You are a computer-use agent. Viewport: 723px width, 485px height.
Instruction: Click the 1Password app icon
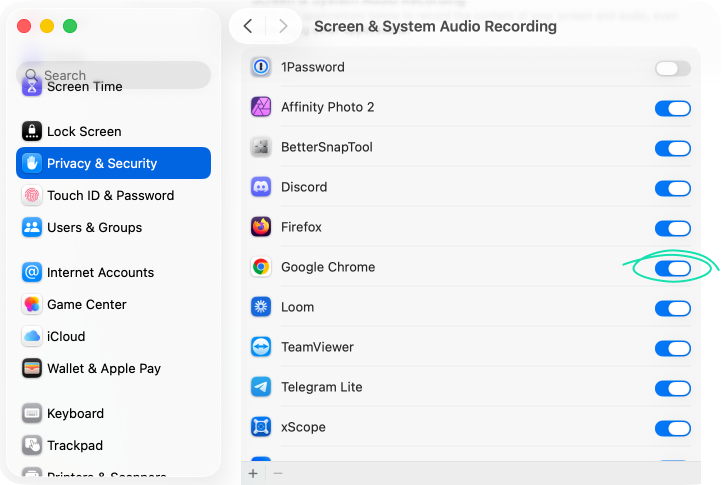point(261,67)
